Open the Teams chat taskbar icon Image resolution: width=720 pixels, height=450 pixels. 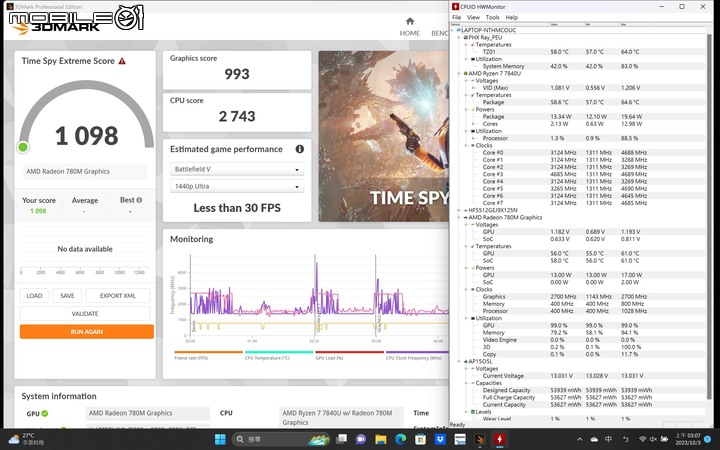[x=361, y=439]
